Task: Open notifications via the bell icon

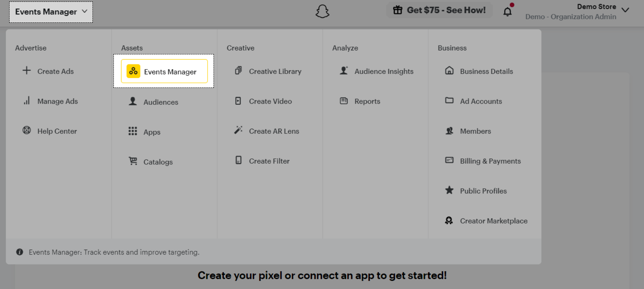Action: (508, 11)
